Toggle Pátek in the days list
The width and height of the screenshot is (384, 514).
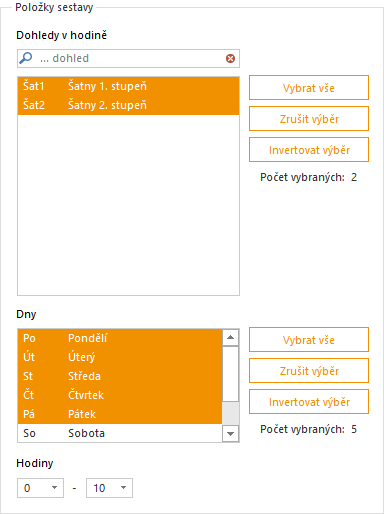[120, 414]
